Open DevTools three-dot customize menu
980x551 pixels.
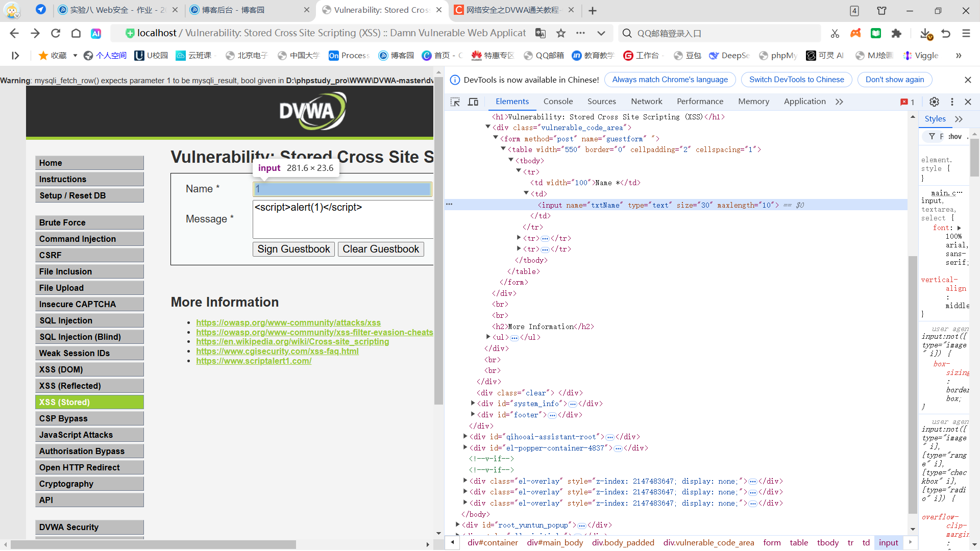click(x=952, y=102)
